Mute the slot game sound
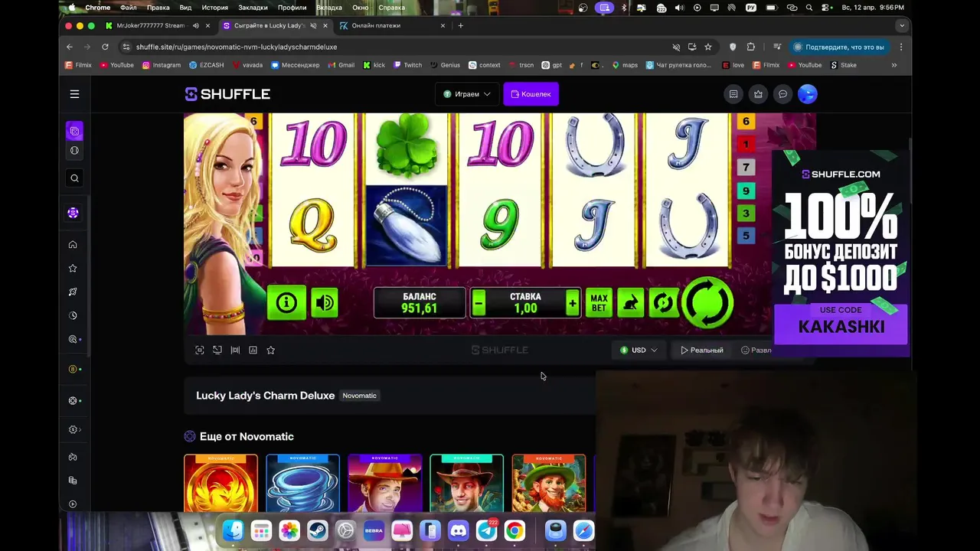Screen dimensions: 980x551 click(325, 303)
